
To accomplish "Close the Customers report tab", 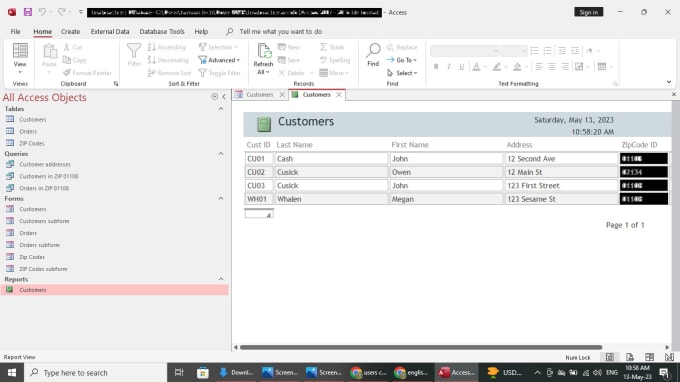I will [339, 95].
